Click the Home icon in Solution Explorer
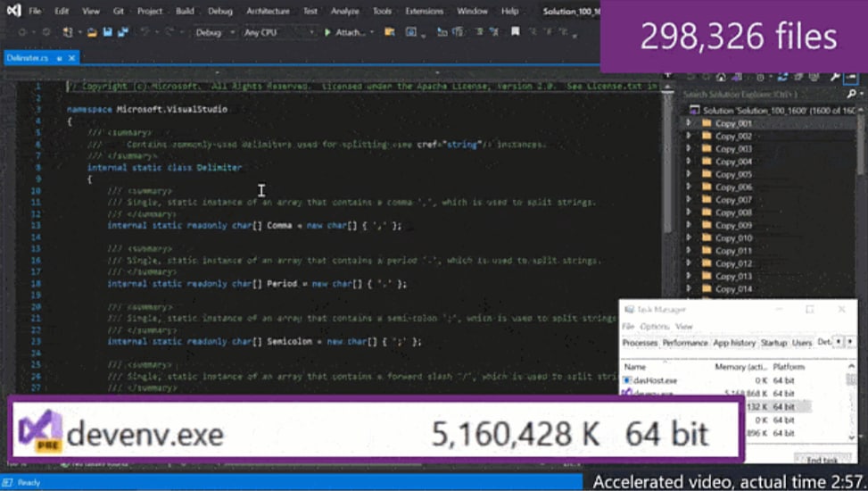This screenshot has width=868, height=491. pyautogui.click(x=721, y=78)
